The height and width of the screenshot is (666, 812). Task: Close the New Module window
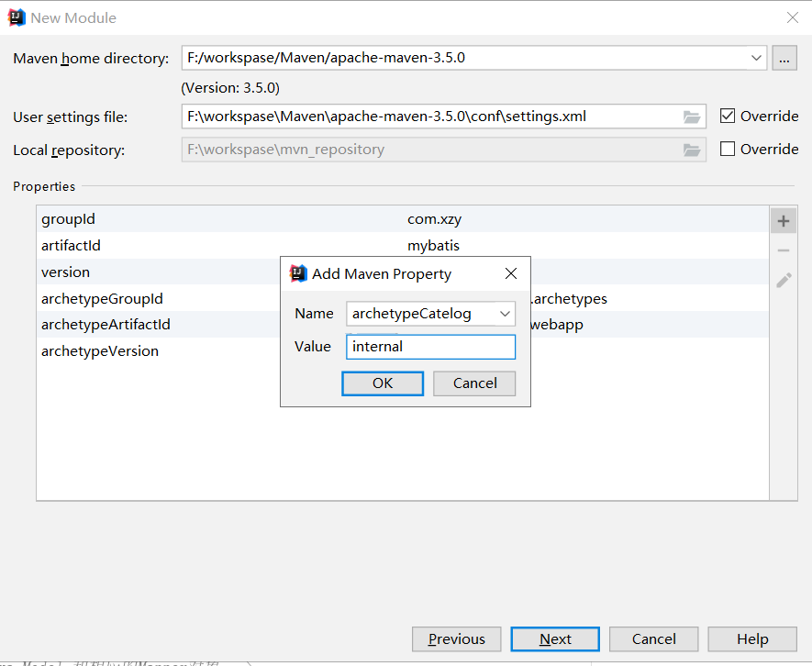point(793,17)
